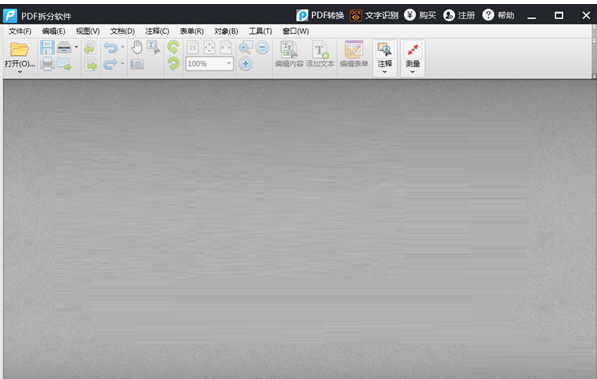Open the 表单(R) menu
This screenshot has height=379, width=597.
192,31
